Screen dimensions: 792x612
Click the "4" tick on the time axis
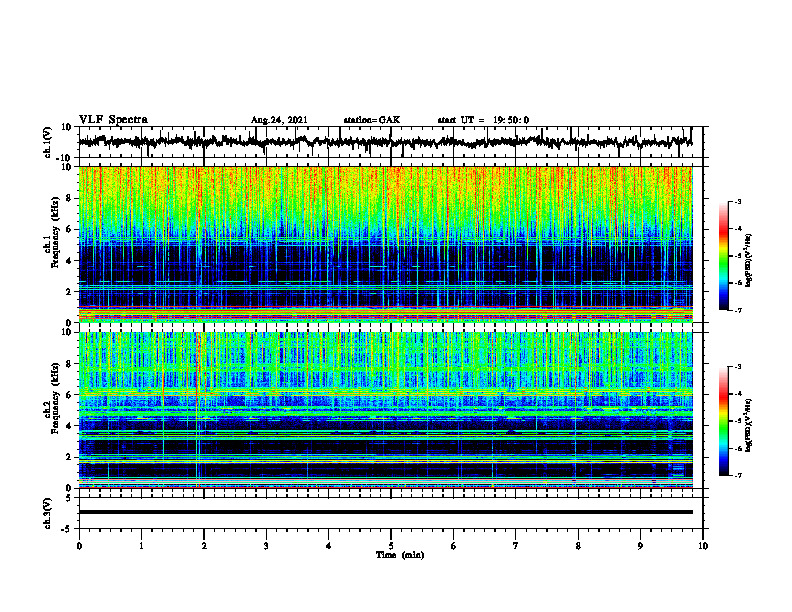coord(329,546)
